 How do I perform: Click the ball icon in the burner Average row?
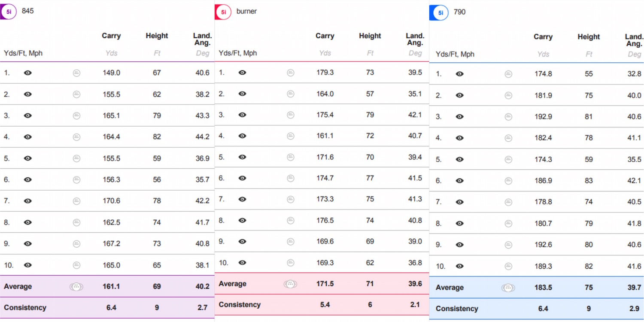tap(290, 284)
